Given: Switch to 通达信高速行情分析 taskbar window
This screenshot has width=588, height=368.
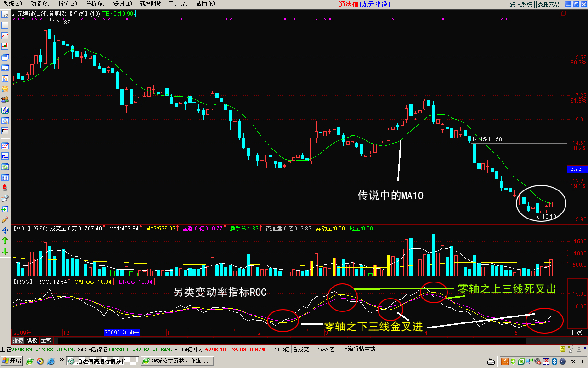Looking at the screenshot, I should [102, 362].
